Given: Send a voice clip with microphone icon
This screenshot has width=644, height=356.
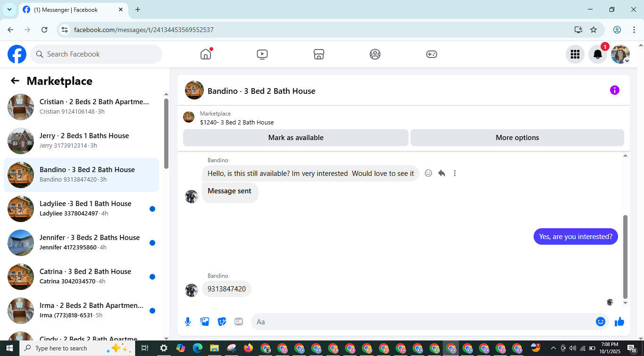Looking at the screenshot, I should point(188,322).
